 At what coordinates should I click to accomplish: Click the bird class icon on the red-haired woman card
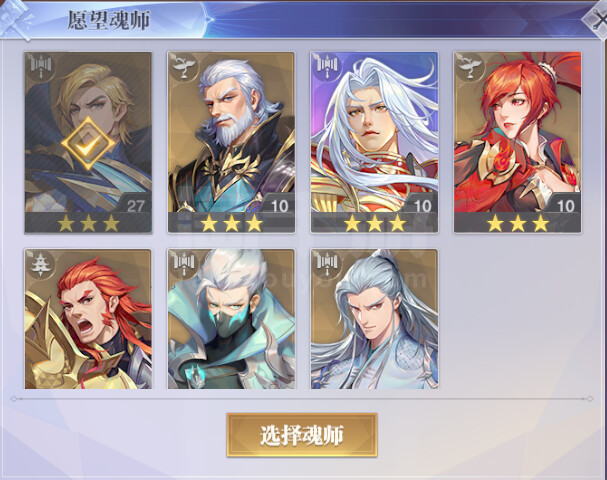point(470,66)
